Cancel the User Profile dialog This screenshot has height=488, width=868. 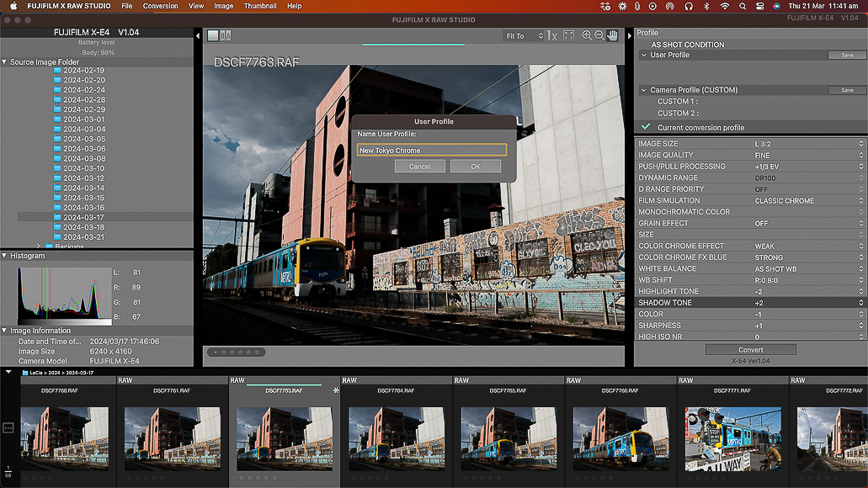pos(419,166)
